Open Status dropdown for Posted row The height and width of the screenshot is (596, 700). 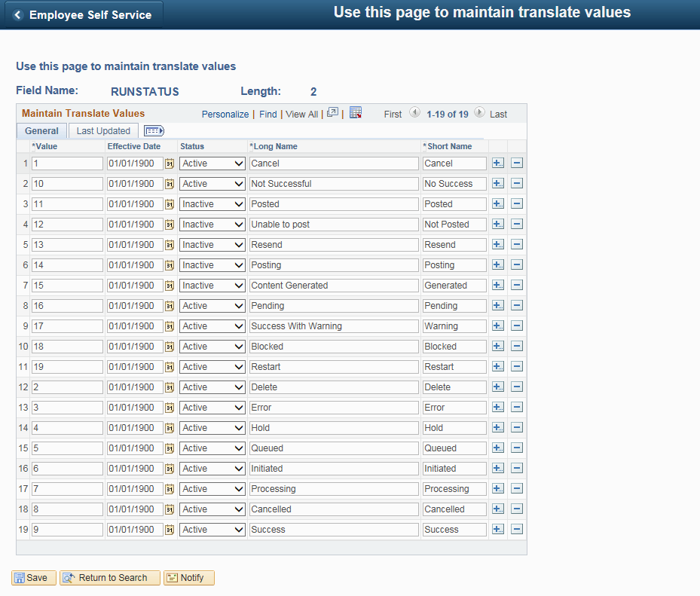(x=212, y=204)
